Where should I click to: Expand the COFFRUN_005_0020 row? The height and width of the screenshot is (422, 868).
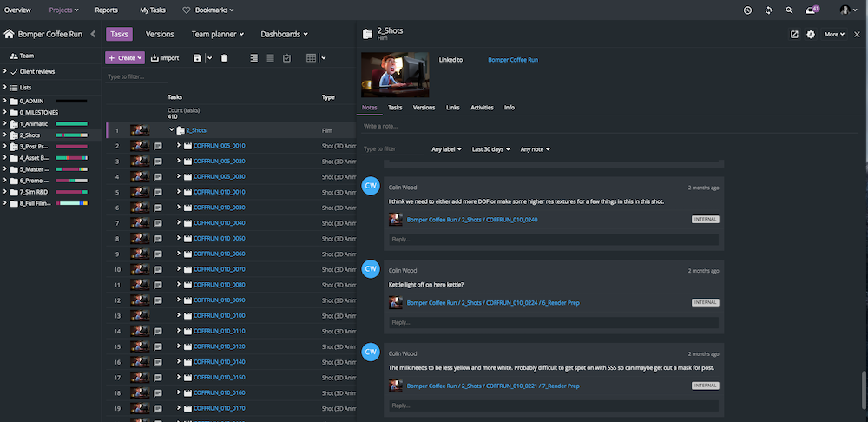click(x=179, y=162)
